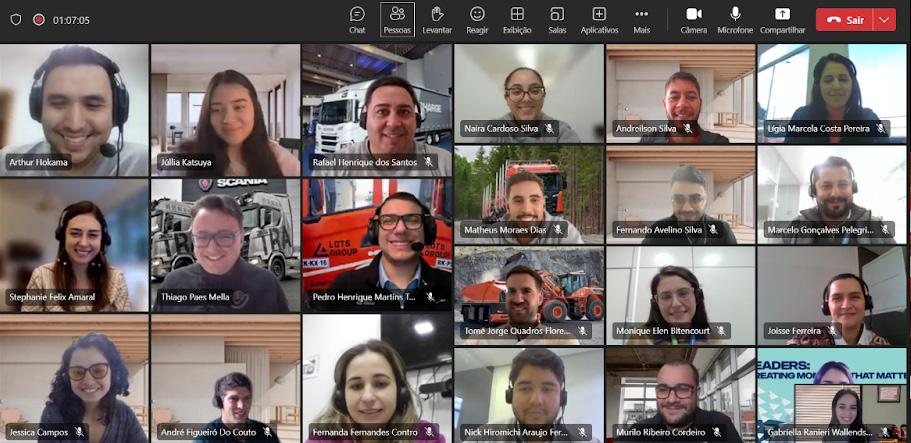Click the name label Fernanda Fernandes Contro

pyautogui.click(x=365, y=432)
